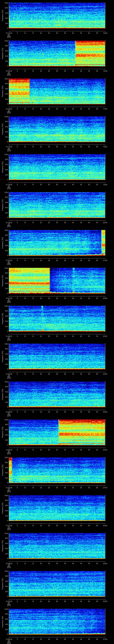
Task: Click the 12:20:00 start time label
Action: (x=9, y=260)
